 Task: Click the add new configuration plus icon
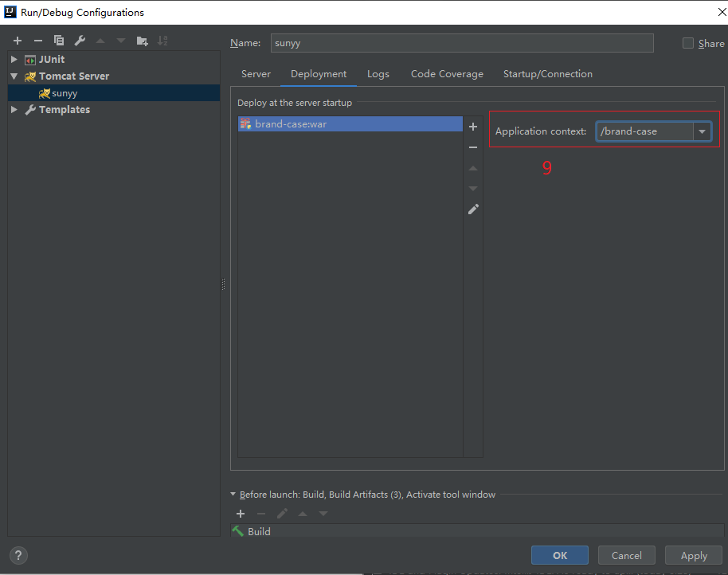(x=18, y=41)
